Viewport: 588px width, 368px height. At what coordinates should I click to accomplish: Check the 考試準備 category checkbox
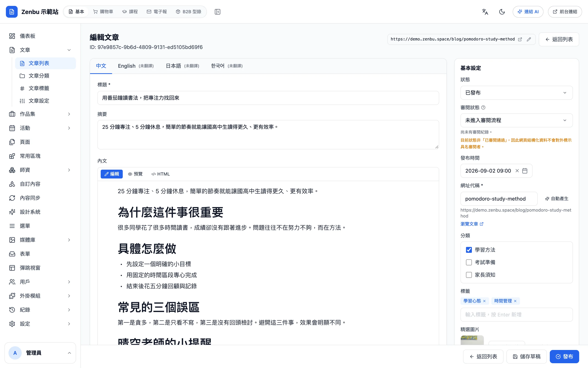pos(469,262)
